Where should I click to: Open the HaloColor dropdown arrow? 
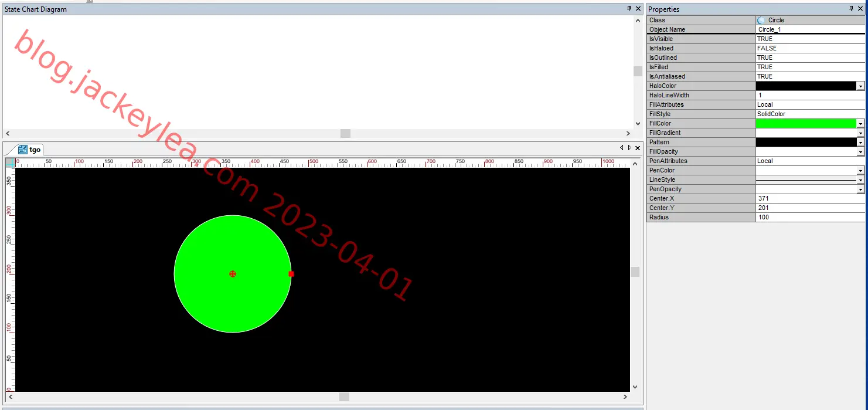[860, 86]
